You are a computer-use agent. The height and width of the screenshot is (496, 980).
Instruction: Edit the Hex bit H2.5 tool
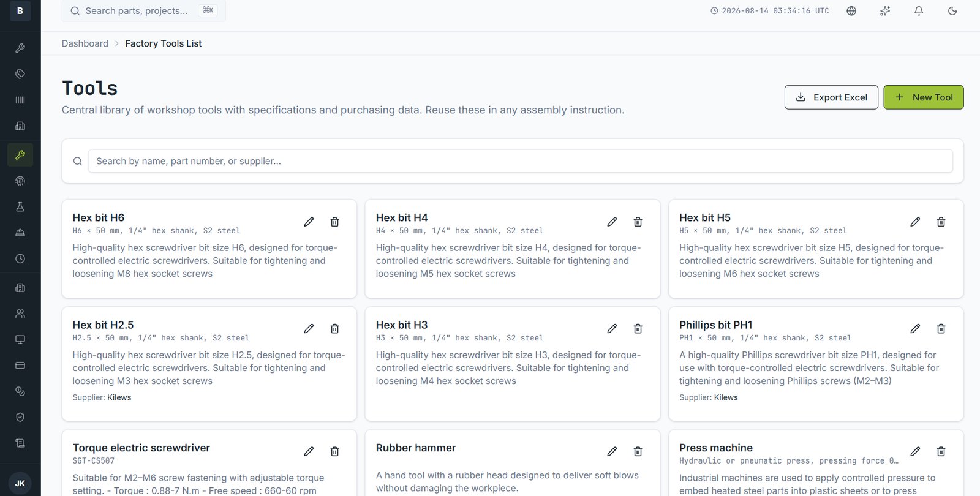pos(309,329)
